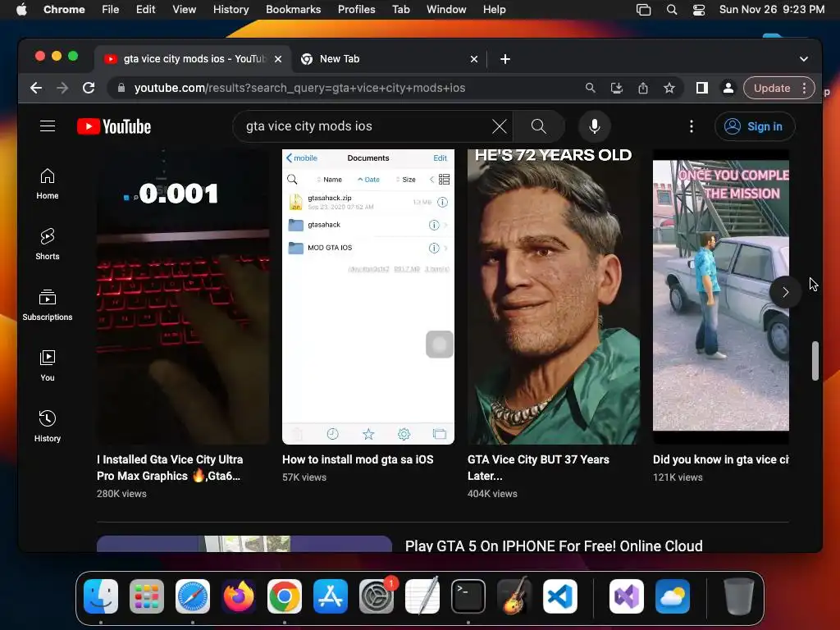Viewport: 840px width, 630px height.
Task: Open System Settings from the Dock
Action: coord(376,596)
